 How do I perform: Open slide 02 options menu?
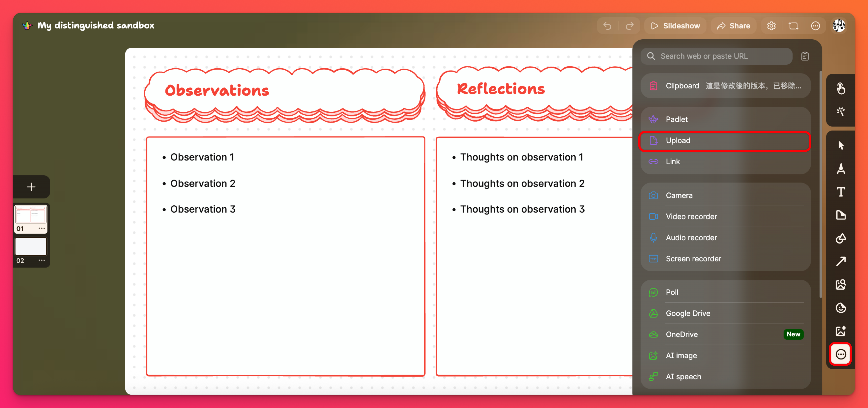click(x=42, y=260)
